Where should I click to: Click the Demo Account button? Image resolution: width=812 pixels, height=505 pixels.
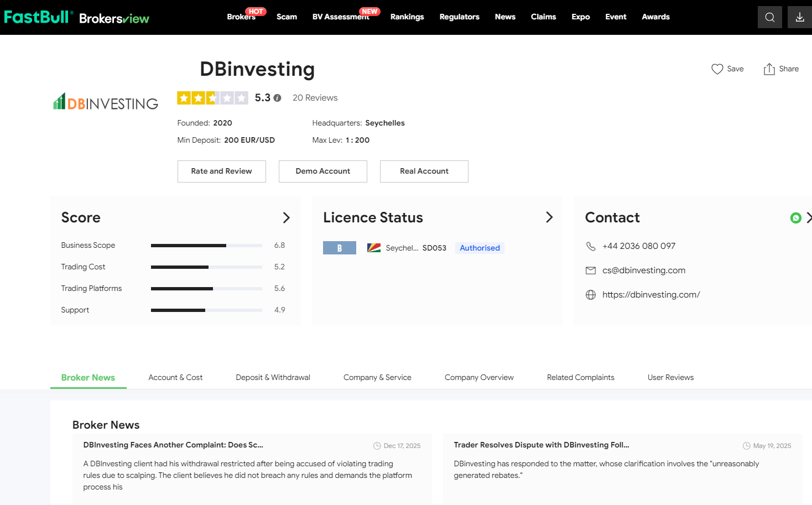322,171
